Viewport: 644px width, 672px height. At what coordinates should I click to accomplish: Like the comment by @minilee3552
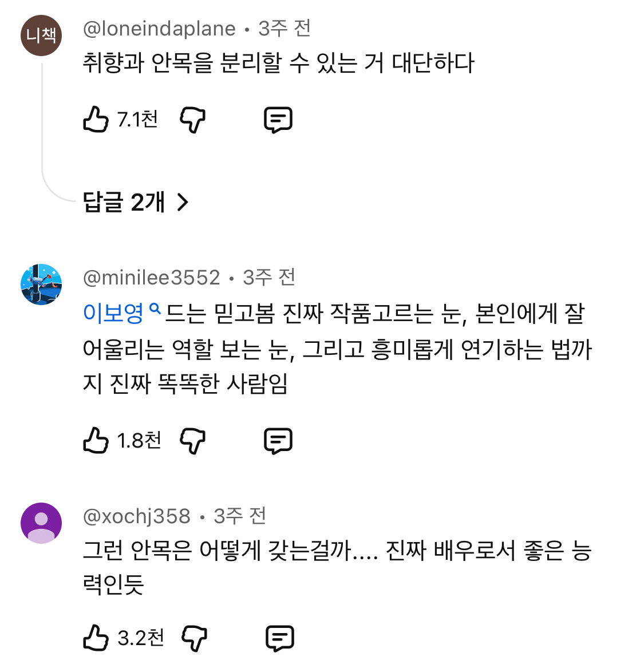click(96, 441)
